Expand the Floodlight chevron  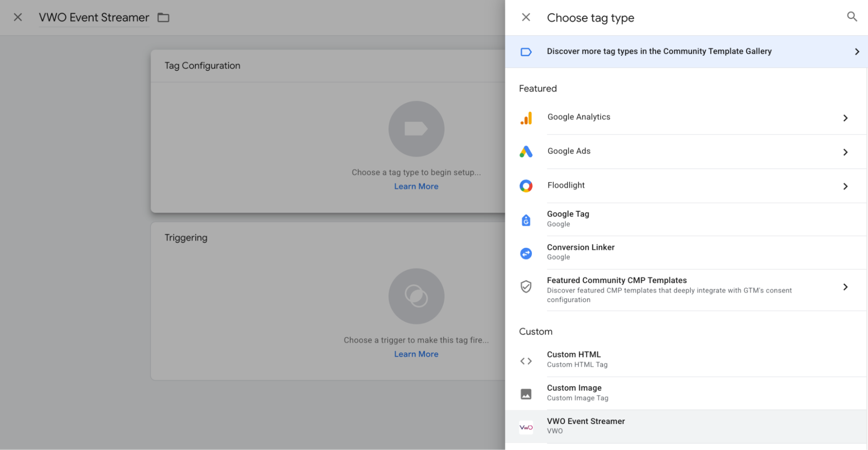(x=845, y=186)
